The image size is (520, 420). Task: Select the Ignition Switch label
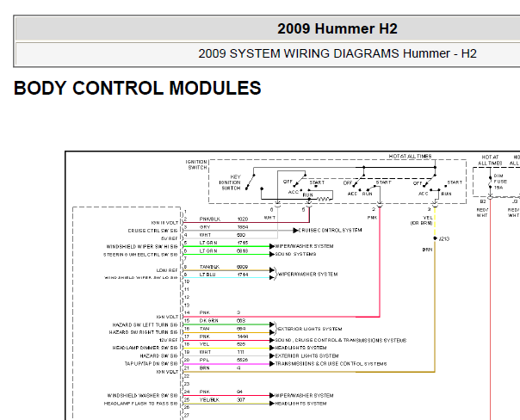tap(196, 164)
